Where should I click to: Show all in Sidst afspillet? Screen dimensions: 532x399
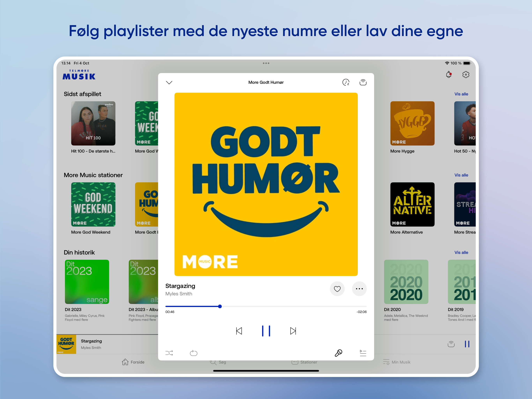coord(461,94)
